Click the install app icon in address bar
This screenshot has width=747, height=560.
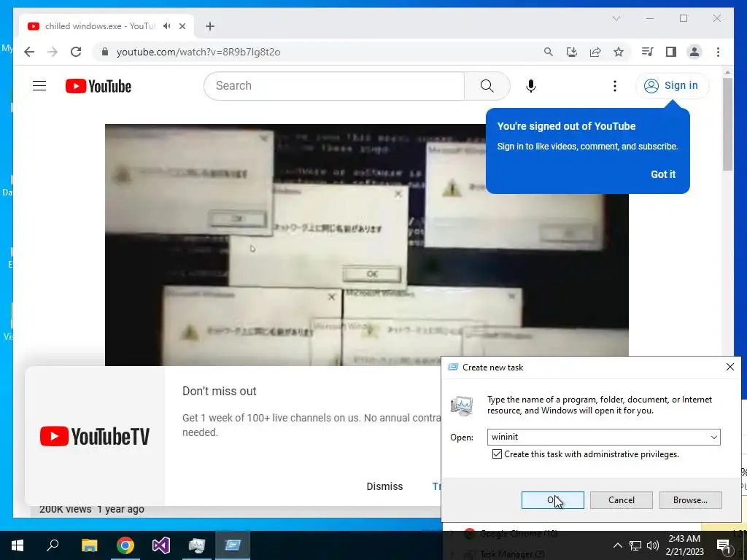point(572,52)
